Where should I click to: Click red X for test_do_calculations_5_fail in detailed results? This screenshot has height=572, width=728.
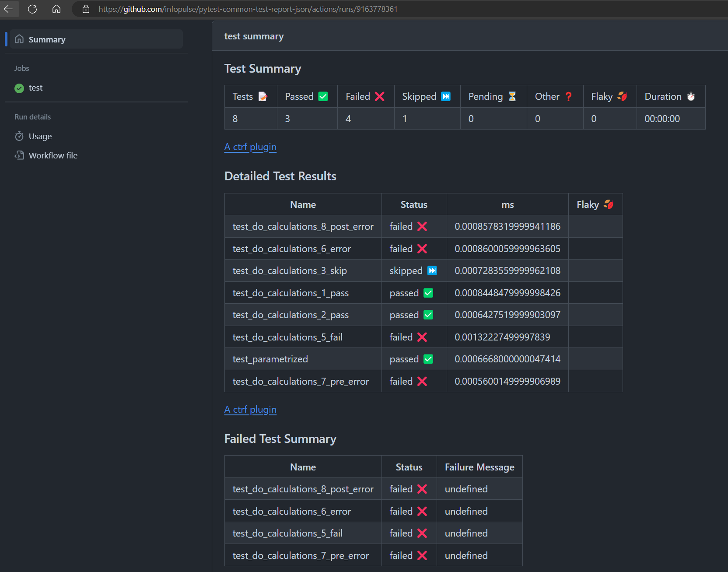click(422, 337)
